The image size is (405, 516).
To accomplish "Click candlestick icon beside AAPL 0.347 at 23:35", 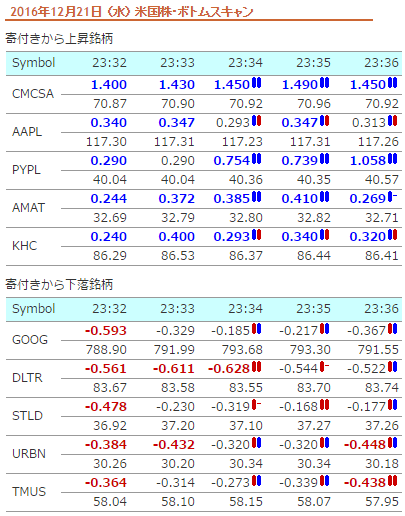I will pos(324,121).
